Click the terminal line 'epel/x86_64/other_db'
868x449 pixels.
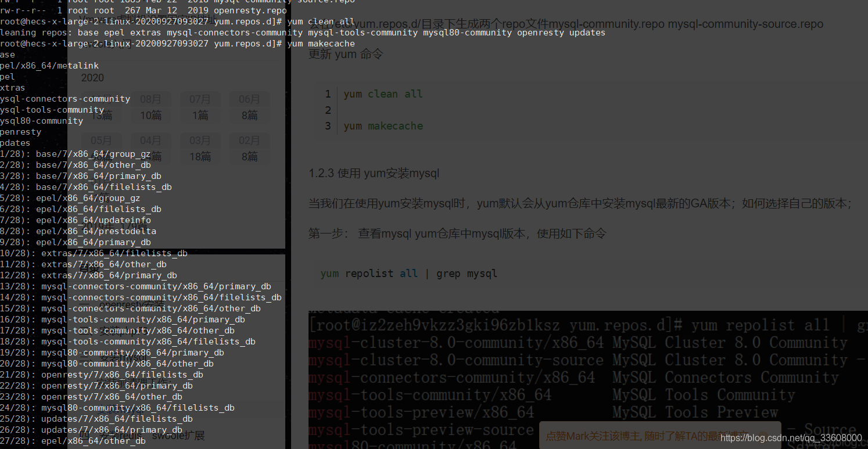point(73,441)
